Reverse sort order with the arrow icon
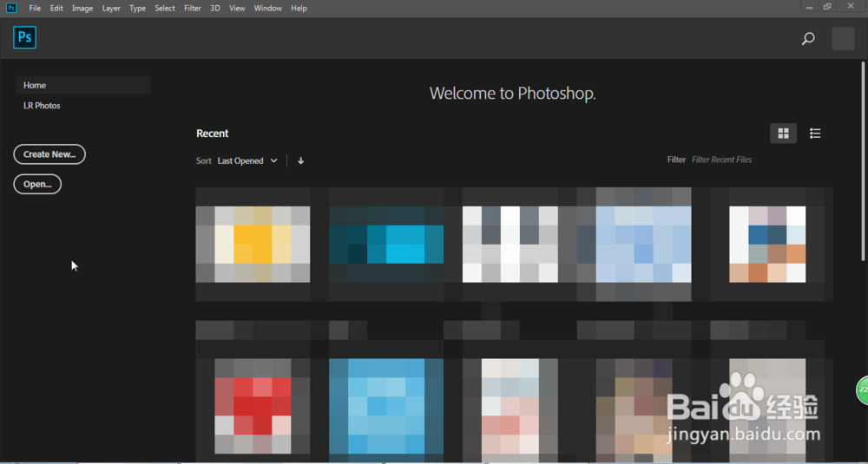The height and width of the screenshot is (464, 868). (x=300, y=160)
